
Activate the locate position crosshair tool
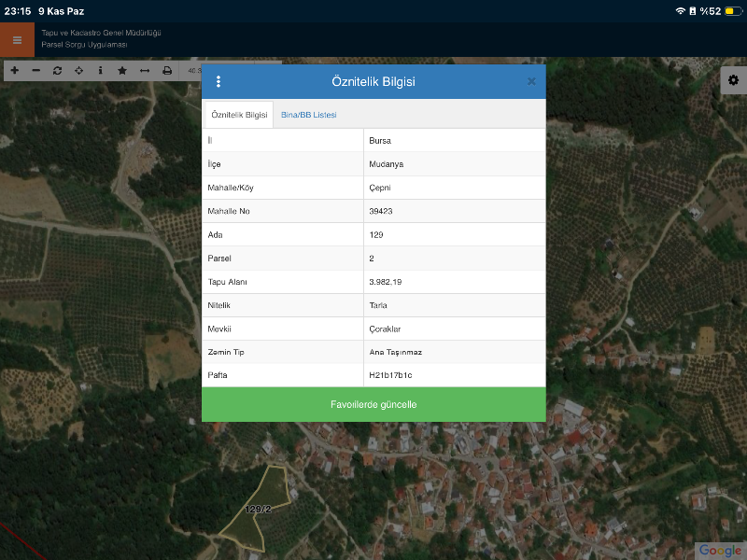(x=79, y=71)
